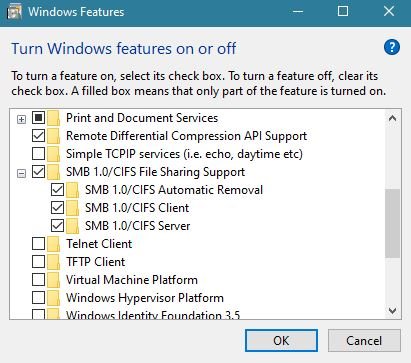Uncheck Remote Differential Compression API Support
This screenshot has height=363, width=411.
[x=38, y=136]
